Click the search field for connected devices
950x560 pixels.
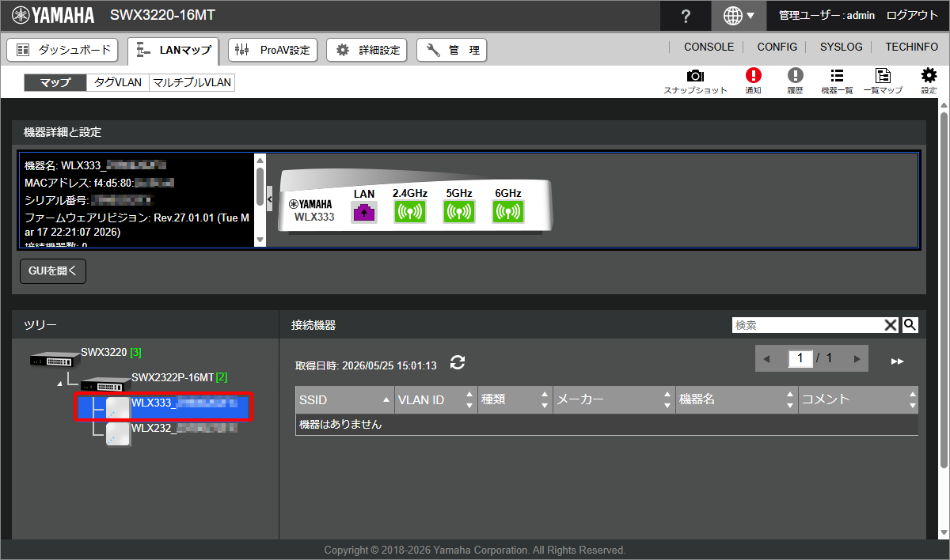pos(807,324)
